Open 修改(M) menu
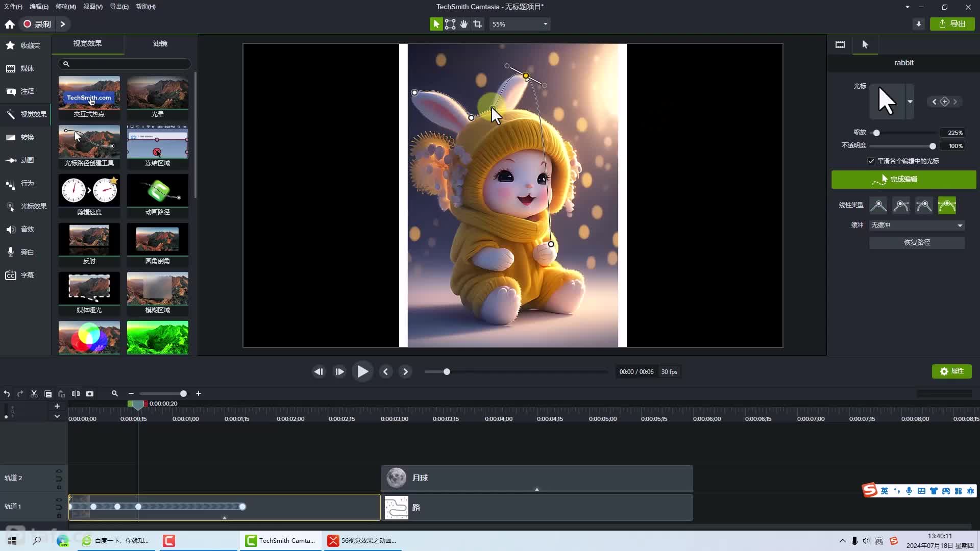 click(x=65, y=7)
